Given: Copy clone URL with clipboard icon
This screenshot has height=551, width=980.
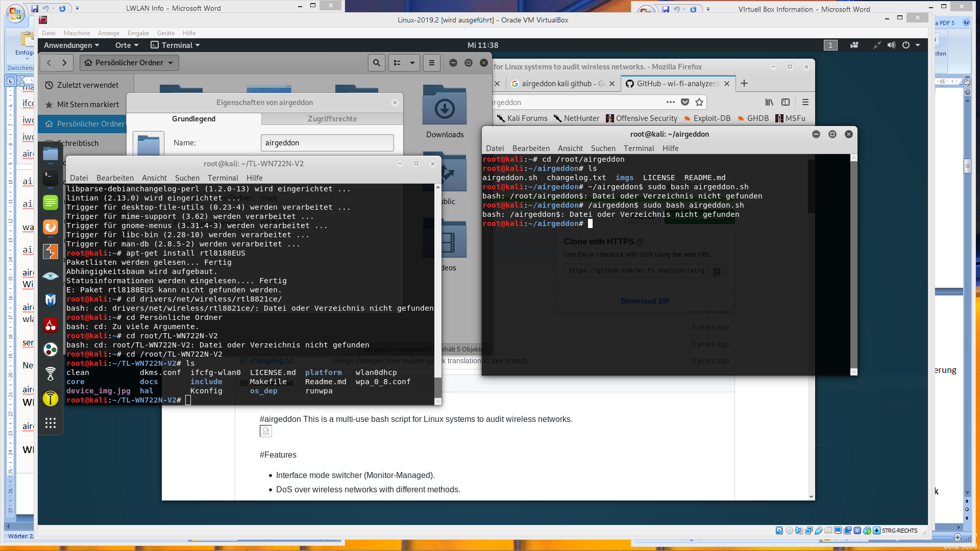Looking at the screenshot, I should coord(717,271).
